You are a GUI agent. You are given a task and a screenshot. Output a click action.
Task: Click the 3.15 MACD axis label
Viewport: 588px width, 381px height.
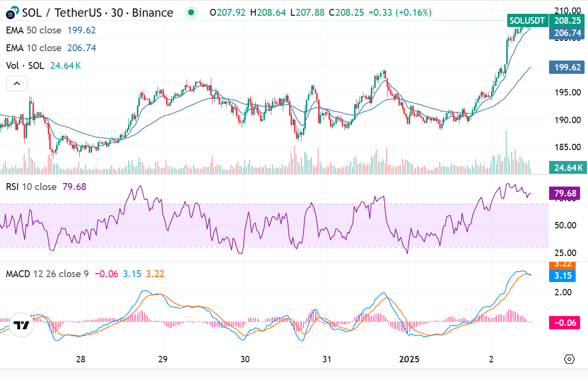point(563,276)
